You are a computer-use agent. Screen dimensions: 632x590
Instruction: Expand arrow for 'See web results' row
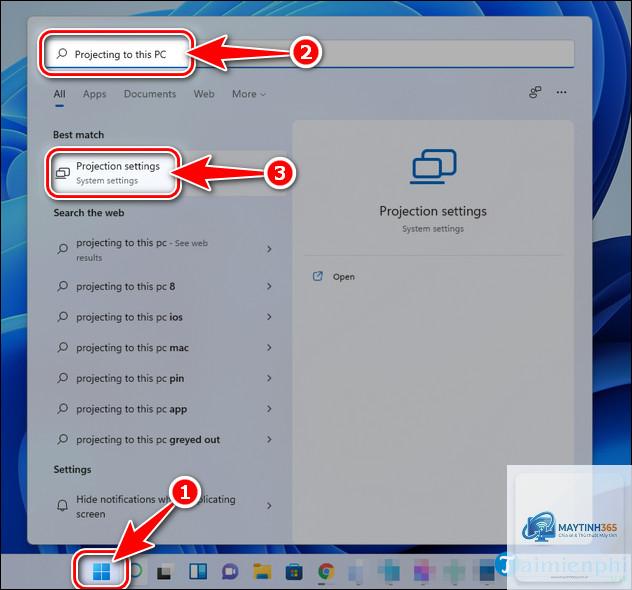269,249
